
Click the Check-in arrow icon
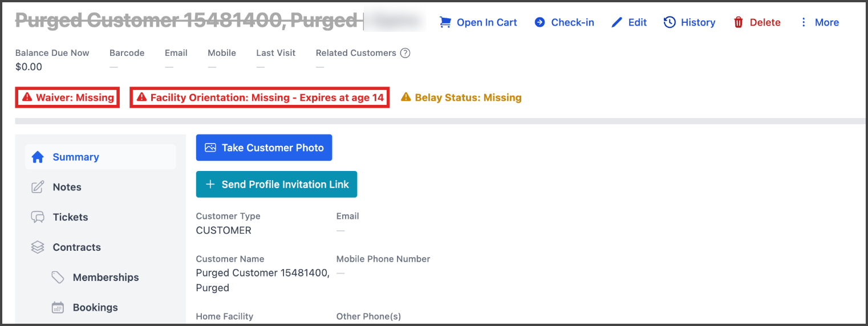pos(540,22)
